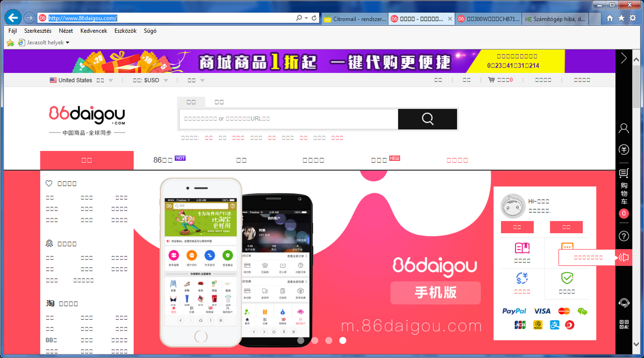Image resolution: width=644 pixels, height=358 pixels.
Task: Open the Nézet menu
Action: [66, 31]
